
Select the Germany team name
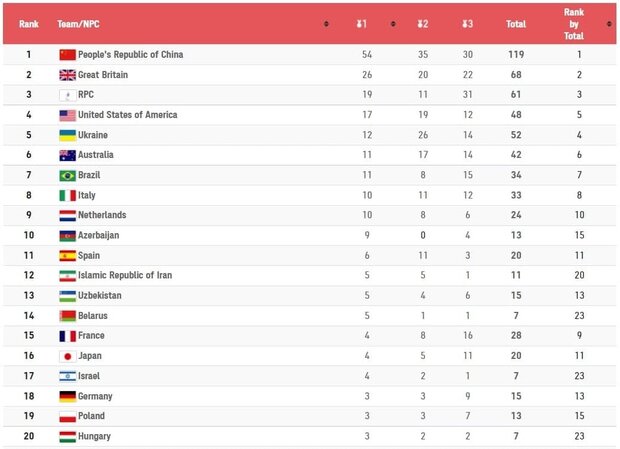(x=94, y=396)
